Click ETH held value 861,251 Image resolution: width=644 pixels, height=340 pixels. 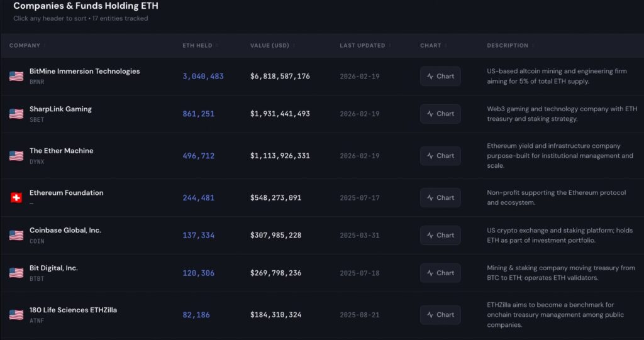[x=198, y=114]
